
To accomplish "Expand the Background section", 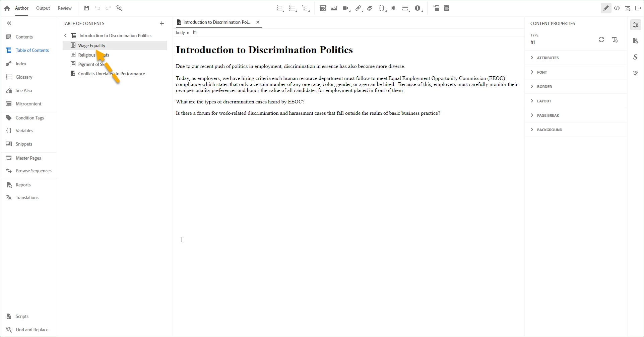I will pos(576,130).
